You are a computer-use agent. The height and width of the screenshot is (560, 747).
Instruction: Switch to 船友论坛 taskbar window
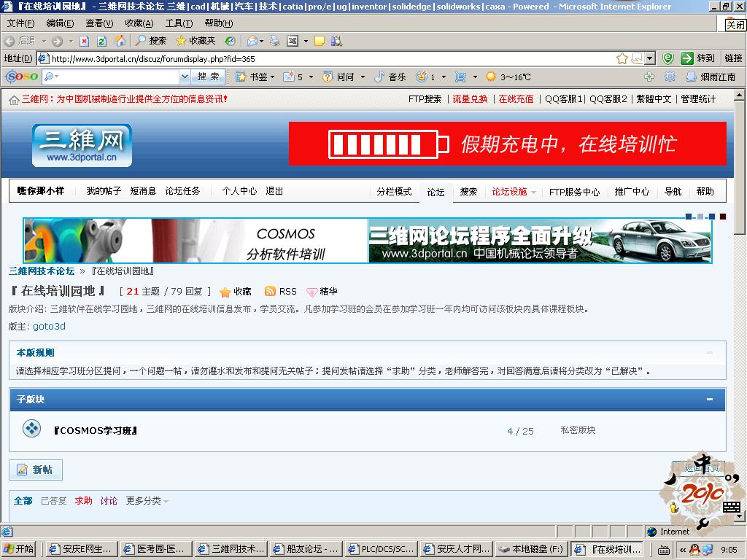[x=305, y=549]
